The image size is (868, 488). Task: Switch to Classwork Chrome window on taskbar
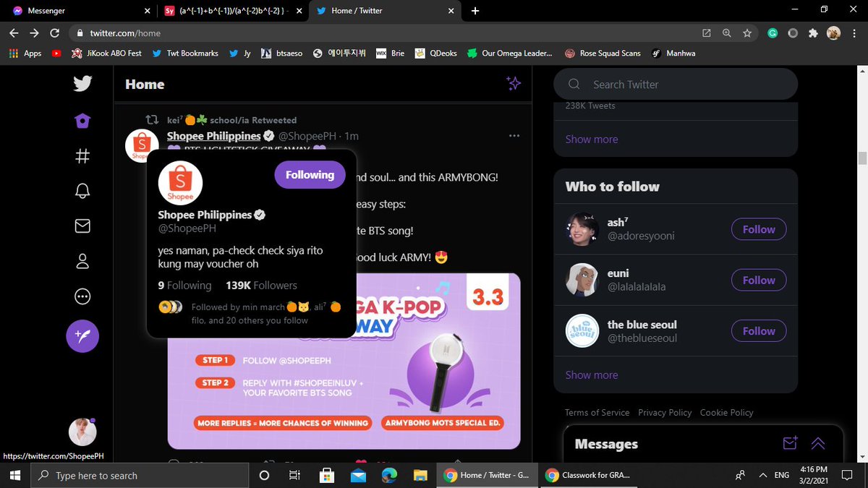pyautogui.click(x=589, y=475)
